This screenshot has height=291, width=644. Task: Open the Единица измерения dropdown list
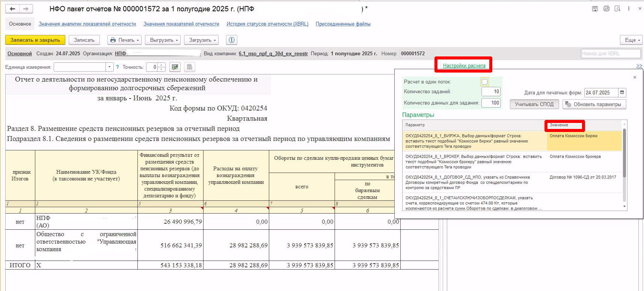pos(109,67)
